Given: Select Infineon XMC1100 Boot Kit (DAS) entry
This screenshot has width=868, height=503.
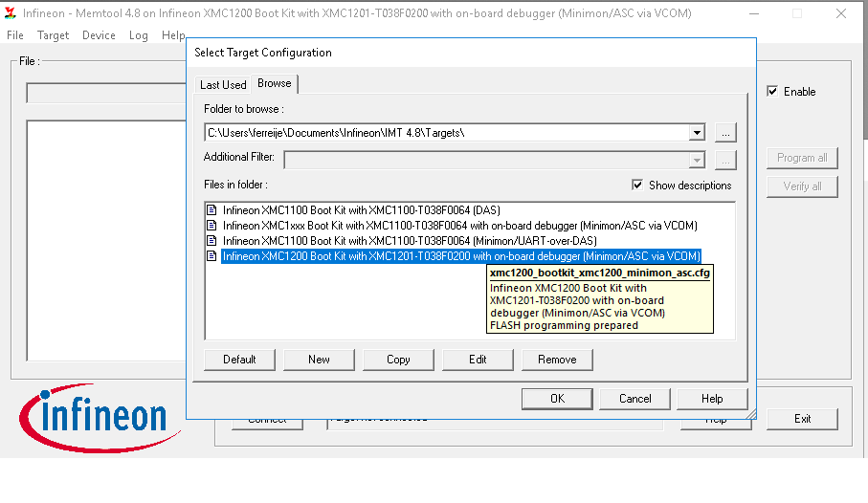Looking at the screenshot, I should (362, 210).
